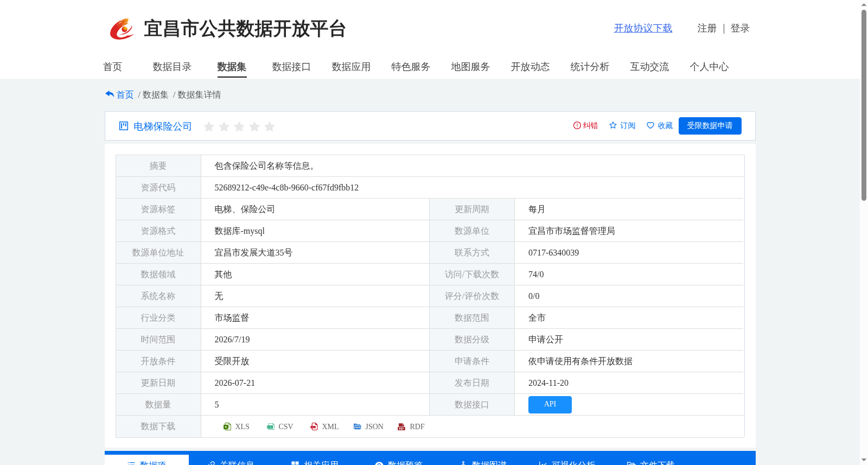Click the value 数据库-mysql

(239, 231)
